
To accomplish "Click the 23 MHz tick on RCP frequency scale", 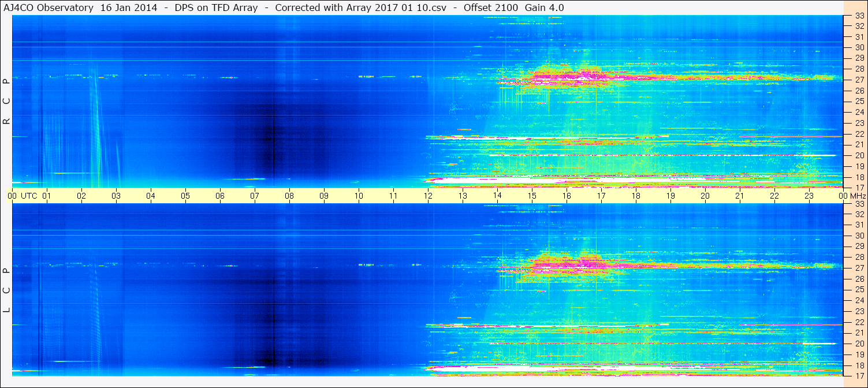I will [859, 123].
